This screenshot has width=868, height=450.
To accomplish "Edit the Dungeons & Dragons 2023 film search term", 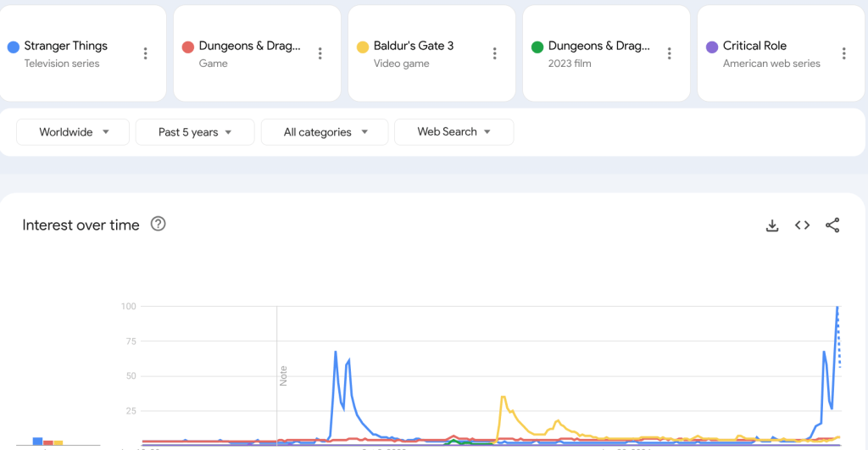I will point(599,46).
